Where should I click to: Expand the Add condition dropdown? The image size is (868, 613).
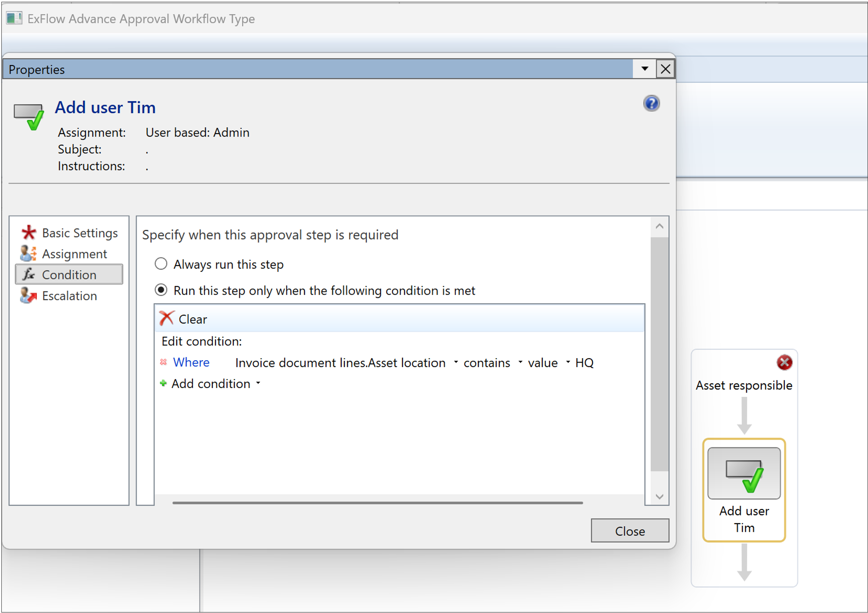tap(258, 383)
